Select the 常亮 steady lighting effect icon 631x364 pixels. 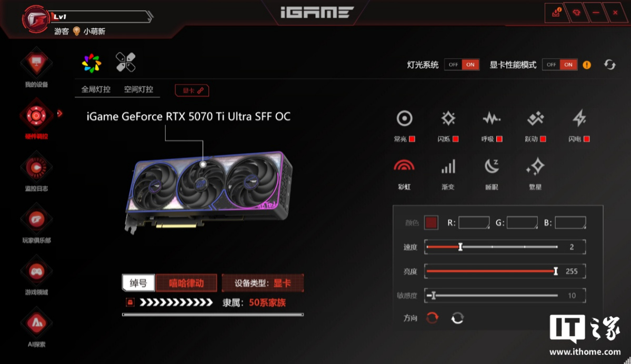404,118
